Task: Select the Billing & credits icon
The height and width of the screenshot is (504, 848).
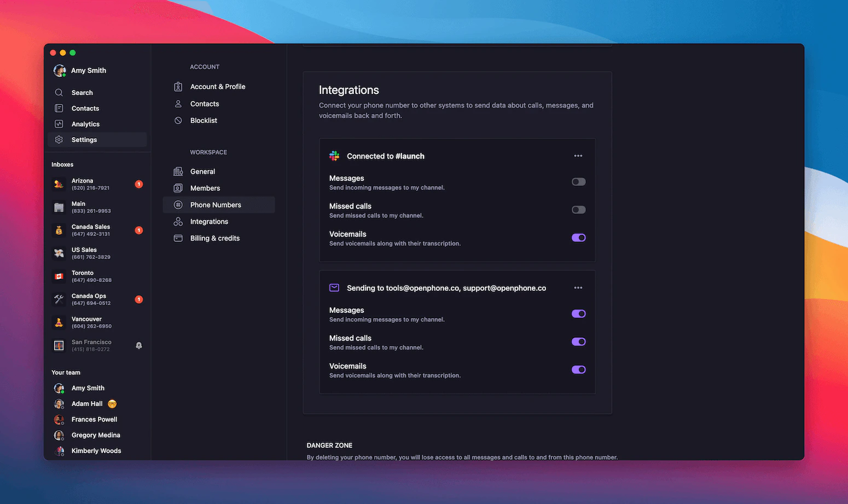Action: coord(178,238)
